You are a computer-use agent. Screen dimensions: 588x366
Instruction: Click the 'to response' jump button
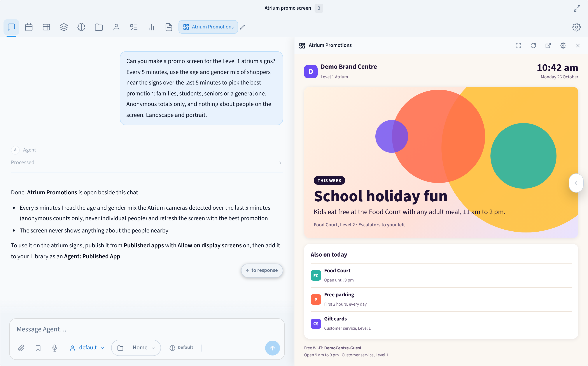tap(262, 270)
